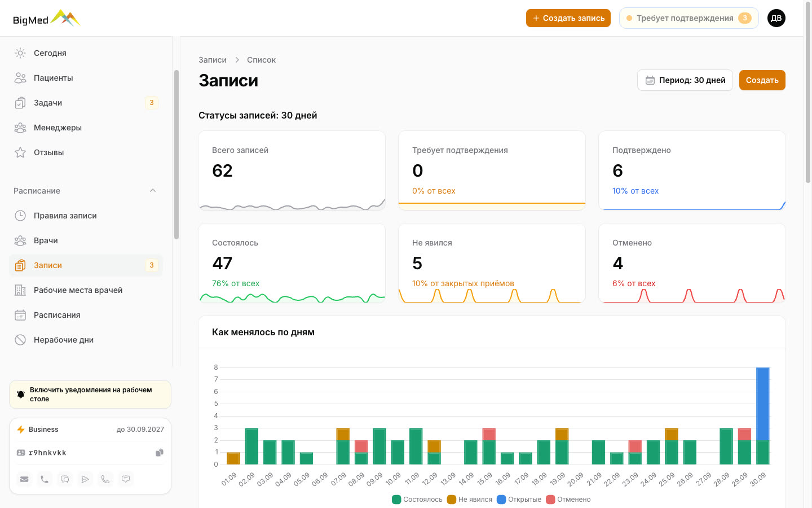The width and height of the screenshot is (812, 508).
Task: Open the Требует подтверждения indicator in the header
Action: (x=689, y=18)
